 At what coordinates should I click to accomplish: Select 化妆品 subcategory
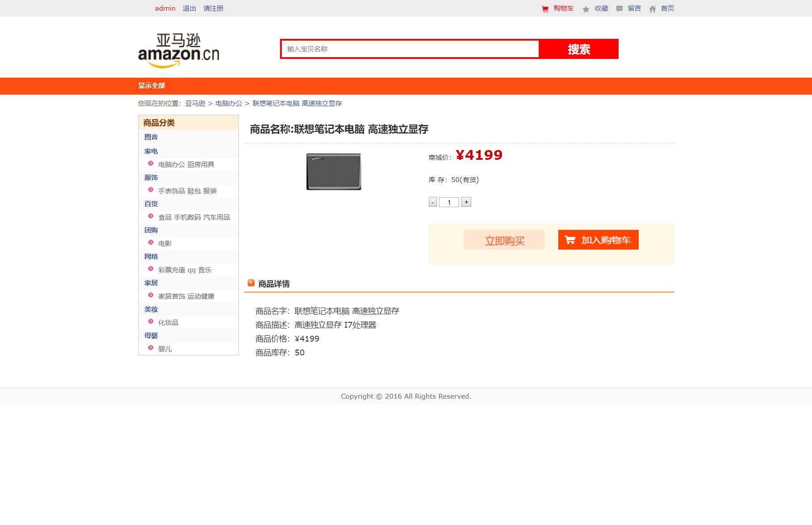(x=168, y=323)
